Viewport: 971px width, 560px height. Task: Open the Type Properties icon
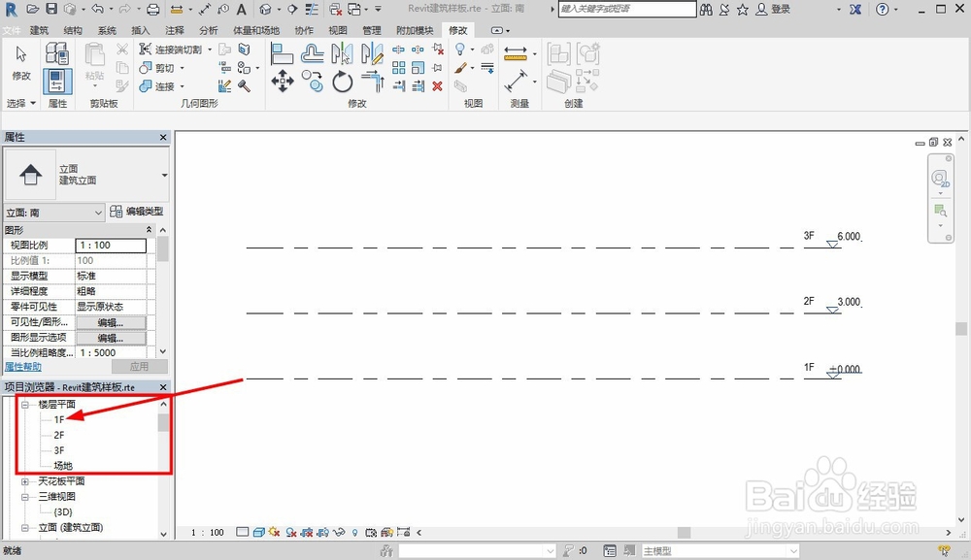[57, 53]
